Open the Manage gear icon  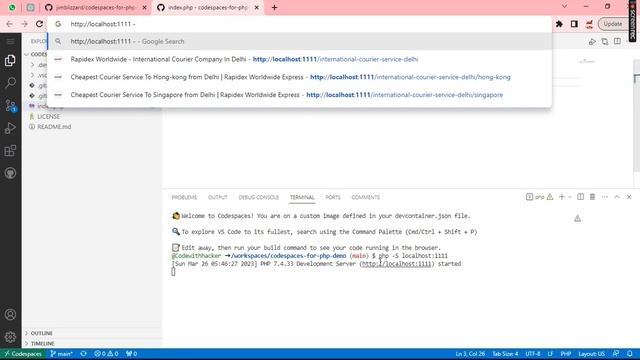click(10, 337)
